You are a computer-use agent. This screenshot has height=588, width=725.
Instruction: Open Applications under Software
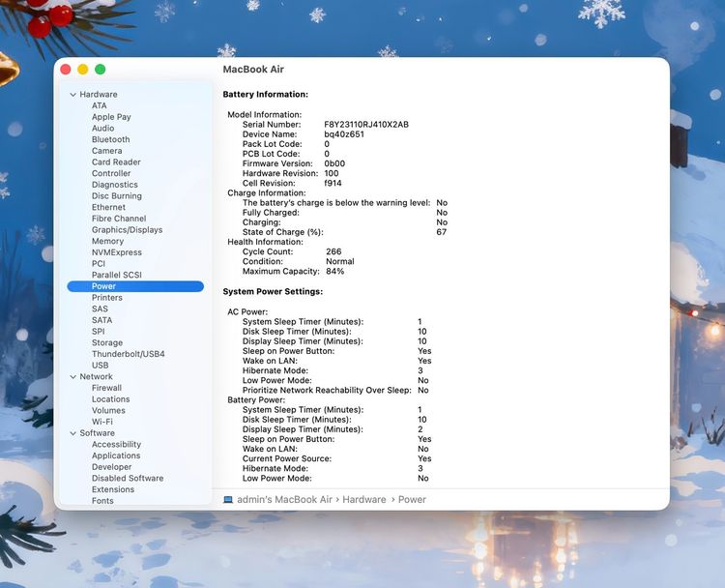[x=116, y=456]
